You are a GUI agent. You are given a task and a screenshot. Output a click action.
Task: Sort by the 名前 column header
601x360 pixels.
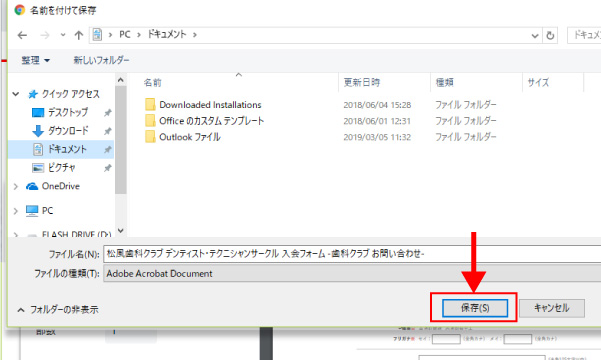[x=153, y=82]
